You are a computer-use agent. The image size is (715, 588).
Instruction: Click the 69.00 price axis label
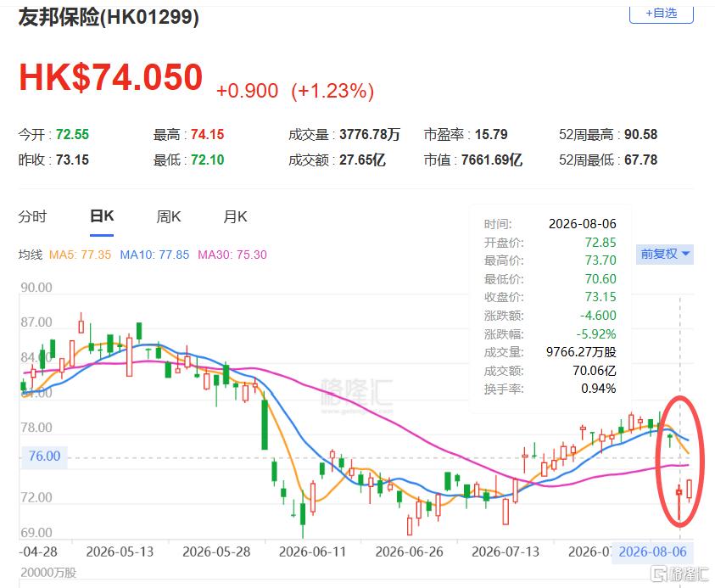coord(36,533)
